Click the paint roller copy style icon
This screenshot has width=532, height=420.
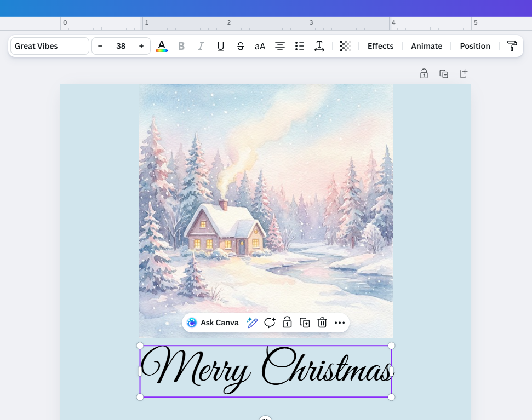click(x=512, y=46)
